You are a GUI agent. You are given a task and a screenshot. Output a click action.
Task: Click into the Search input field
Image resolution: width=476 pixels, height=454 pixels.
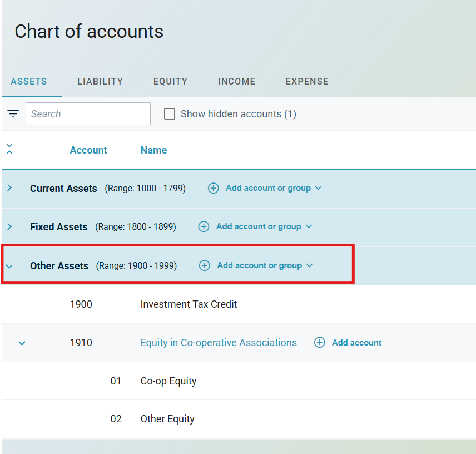point(88,114)
